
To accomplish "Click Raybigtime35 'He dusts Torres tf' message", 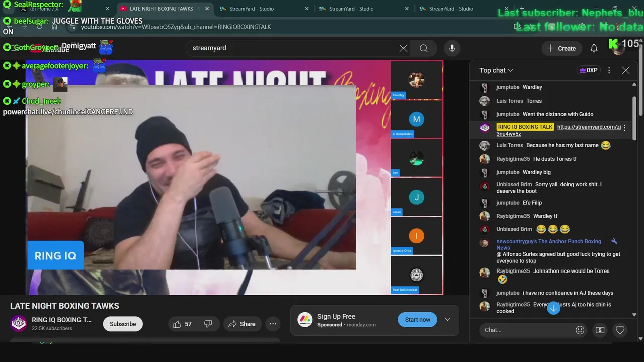I will tap(555, 159).
